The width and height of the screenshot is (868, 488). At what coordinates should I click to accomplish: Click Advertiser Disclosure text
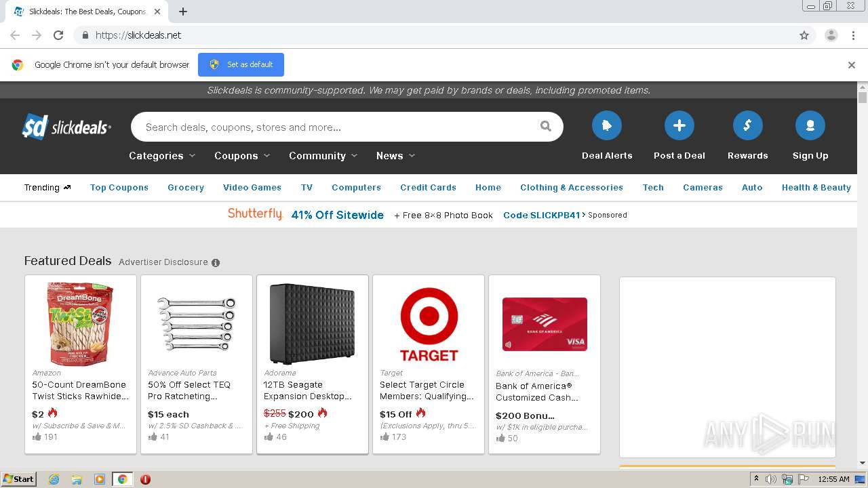click(x=163, y=262)
